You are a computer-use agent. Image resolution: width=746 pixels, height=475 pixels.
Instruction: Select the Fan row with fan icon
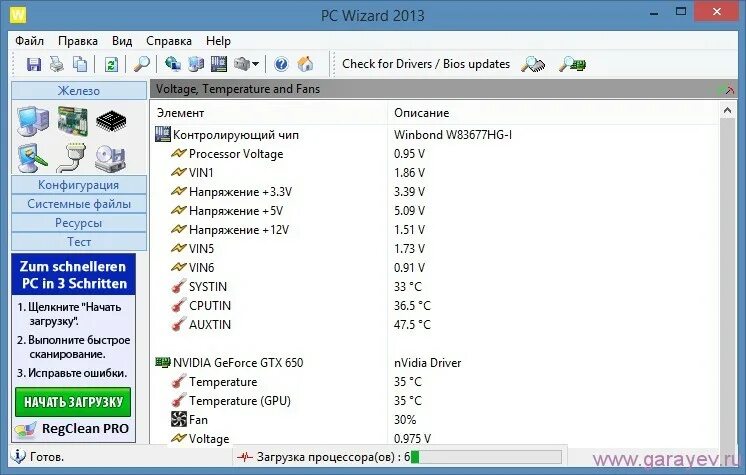[434, 420]
